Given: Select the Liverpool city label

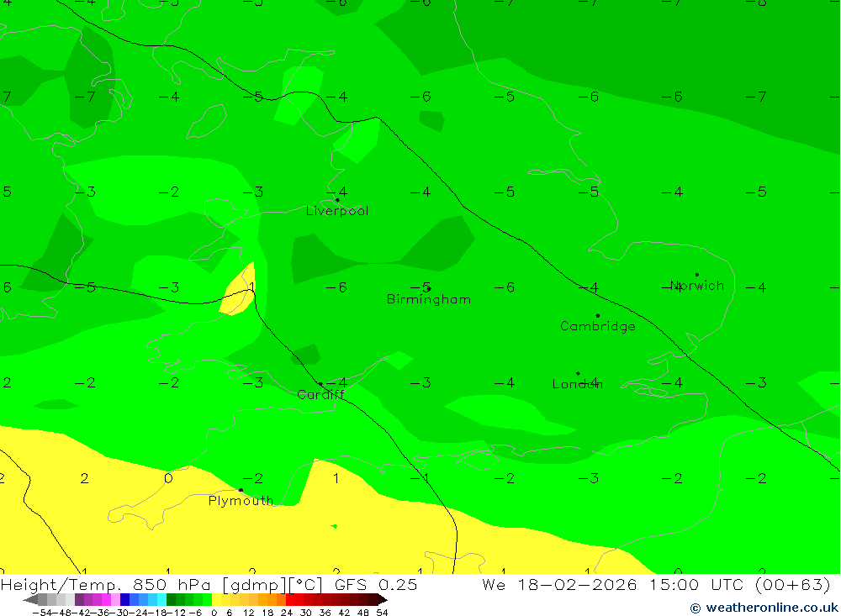Looking at the screenshot, I should coord(337,211).
